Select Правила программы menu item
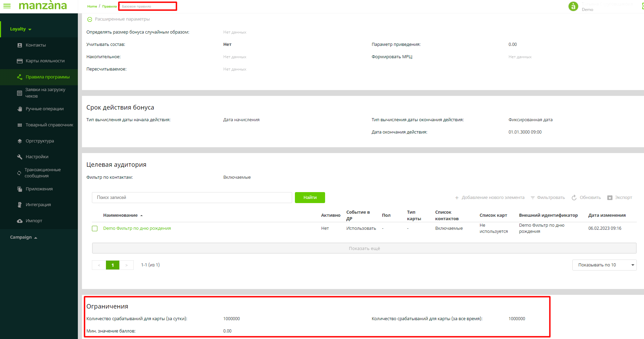The width and height of the screenshot is (644, 339). click(47, 77)
